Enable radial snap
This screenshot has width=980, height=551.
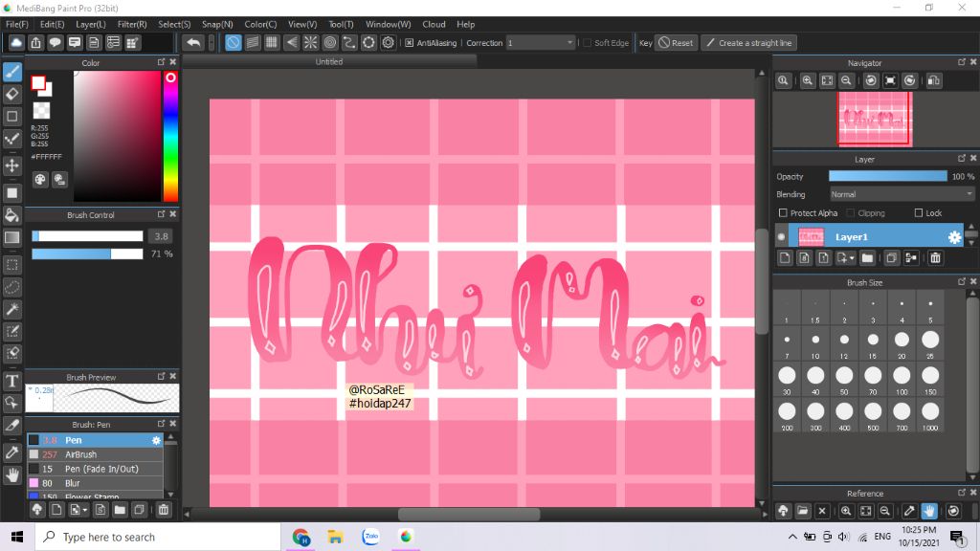point(311,42)
